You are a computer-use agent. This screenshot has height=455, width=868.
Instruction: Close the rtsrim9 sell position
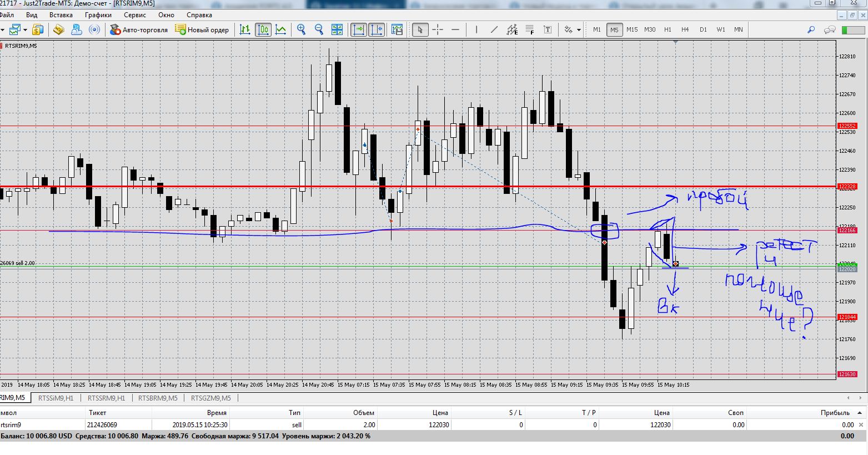[x=860, y=425]
